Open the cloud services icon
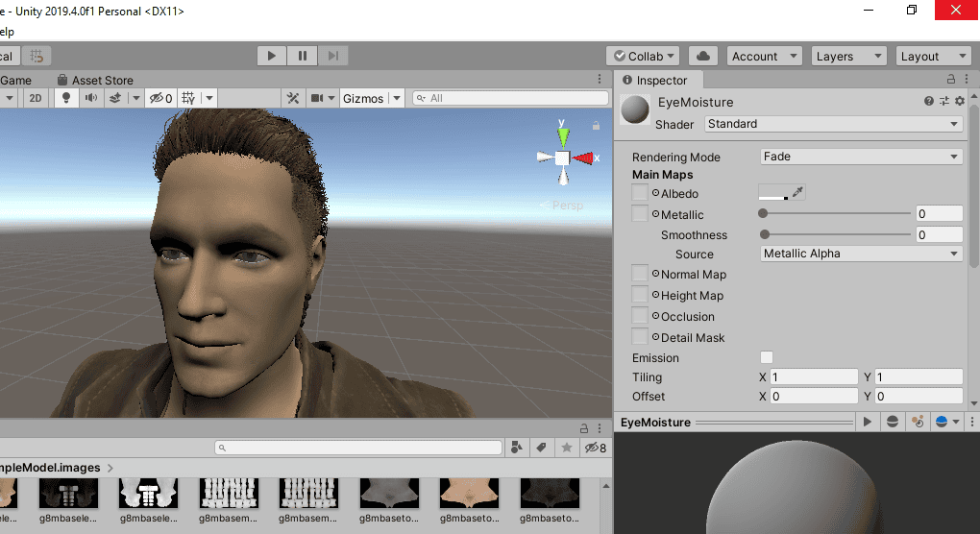The height and width of the screenshot is (534, 980). (x=704, y=57)
